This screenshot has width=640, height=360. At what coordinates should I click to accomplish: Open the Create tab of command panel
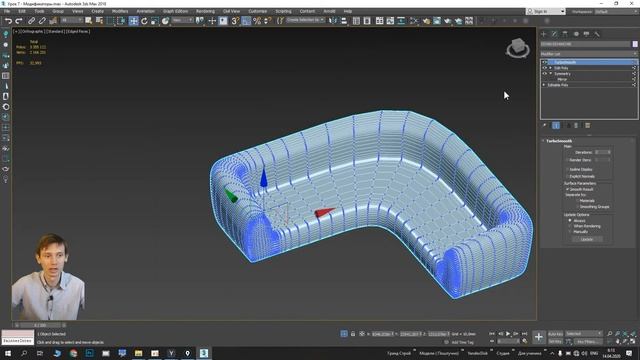point(544,34)
